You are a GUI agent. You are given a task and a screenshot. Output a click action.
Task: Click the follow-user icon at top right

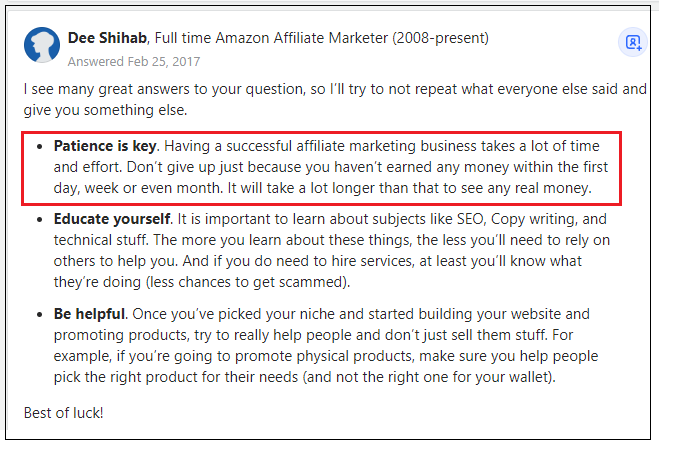[633, 42]
